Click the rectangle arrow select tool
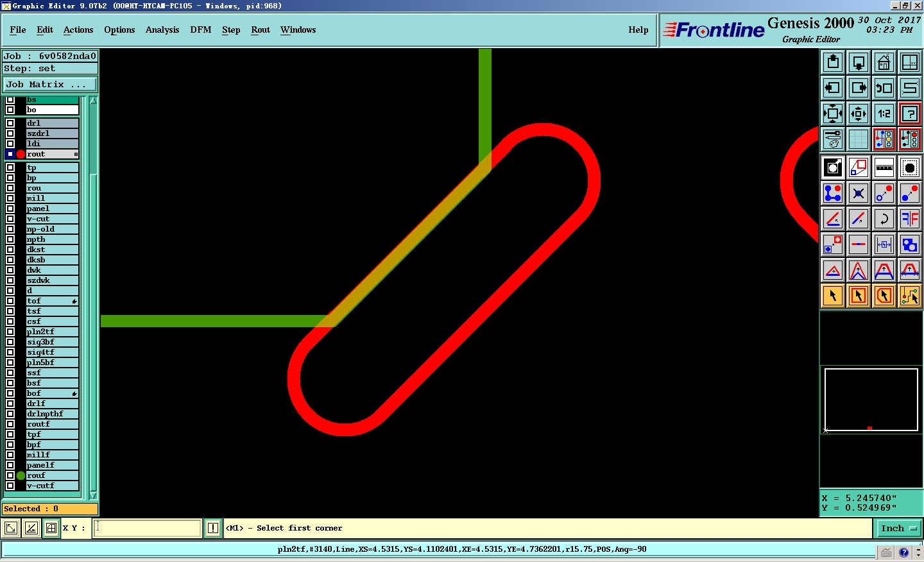 pos(859,296)
